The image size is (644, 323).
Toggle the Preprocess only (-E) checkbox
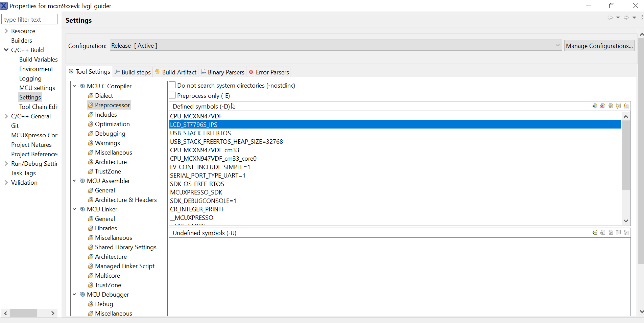point(172,95)
